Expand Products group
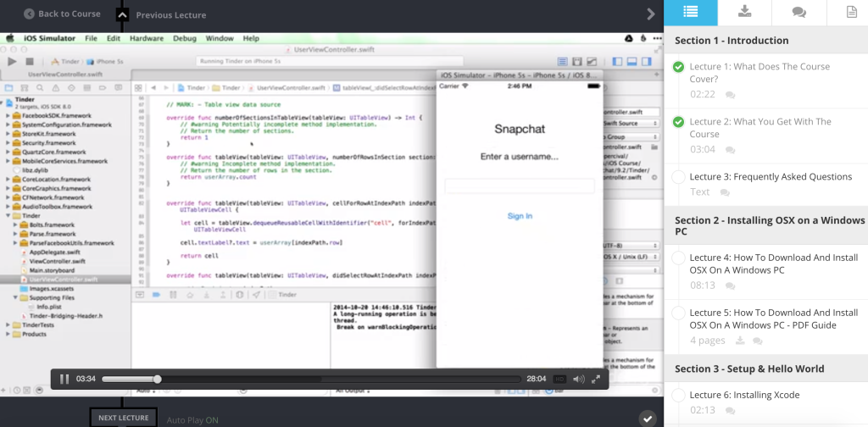Viewport: 868px width, 427px height. click(x=8, y=334)
